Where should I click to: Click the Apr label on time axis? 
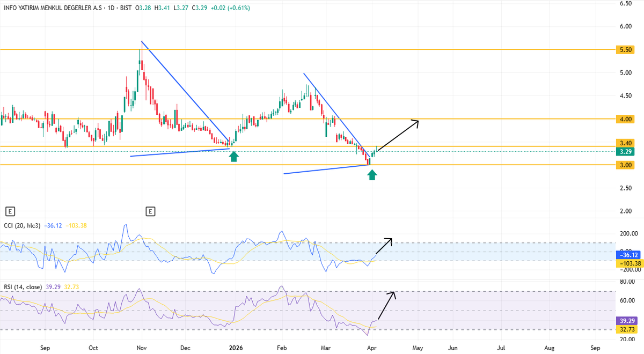pos(372,348)
